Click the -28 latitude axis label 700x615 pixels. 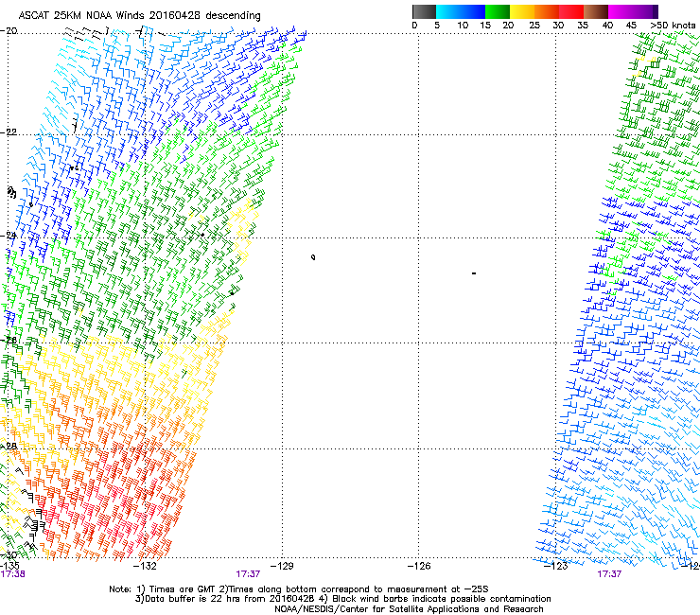pos(9,447)
